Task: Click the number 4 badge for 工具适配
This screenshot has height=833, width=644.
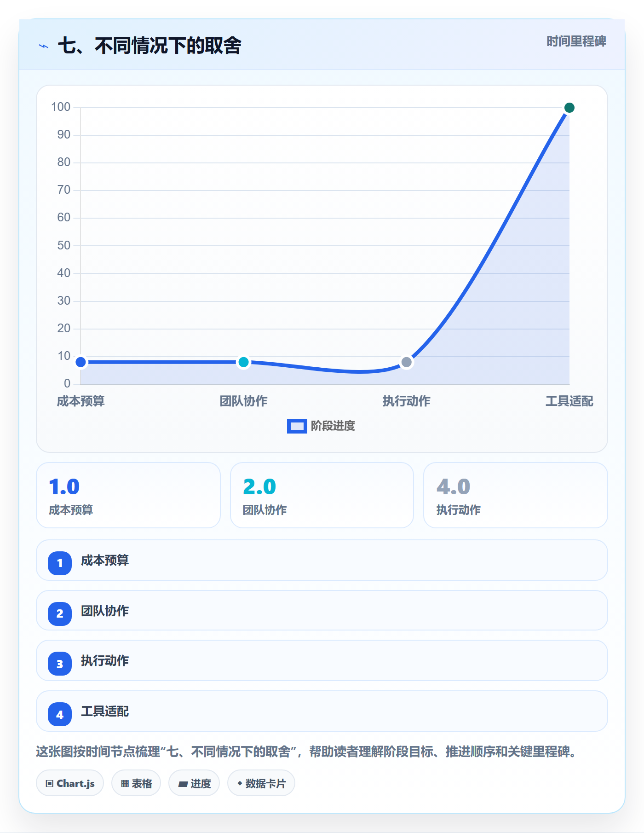Action: 60,714
